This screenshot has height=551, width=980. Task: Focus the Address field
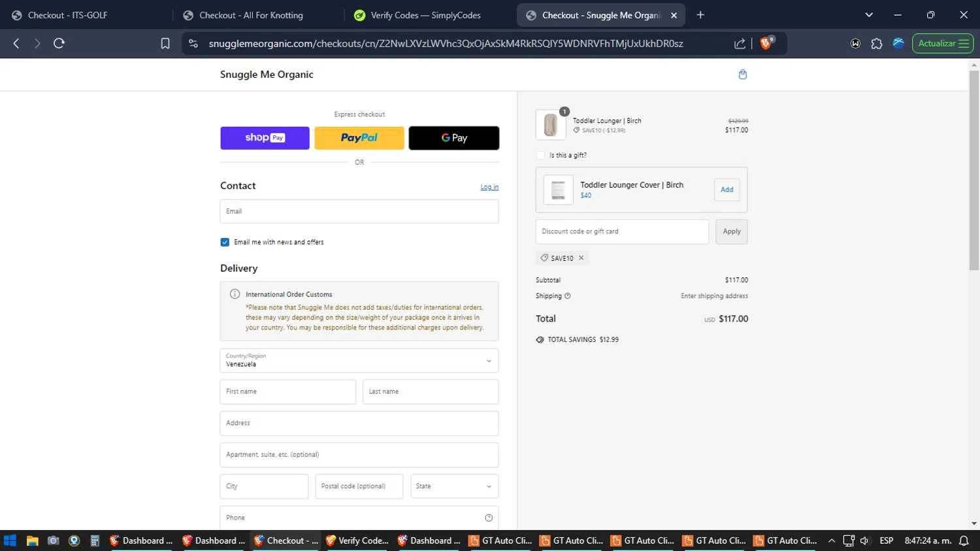point(359,424)
